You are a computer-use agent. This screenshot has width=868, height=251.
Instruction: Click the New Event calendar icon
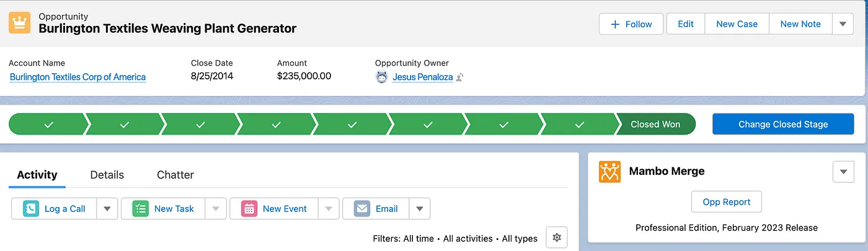(x=249, y=209)
